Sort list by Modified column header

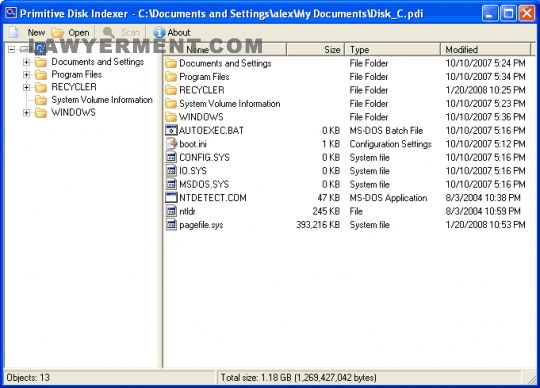point(486,50)
